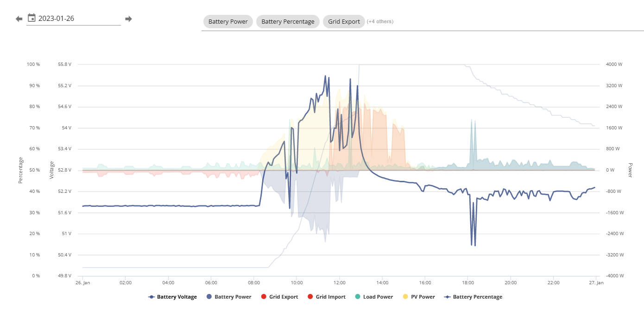644x313 pixels.
Task: Go to next day with right arrow
Action: click(128, 19)
